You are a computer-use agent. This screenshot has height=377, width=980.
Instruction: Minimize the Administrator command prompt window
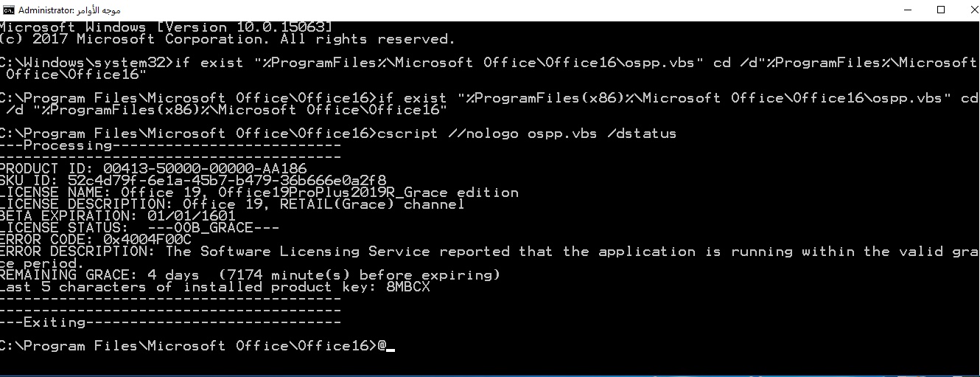click(x=906, y=10)
